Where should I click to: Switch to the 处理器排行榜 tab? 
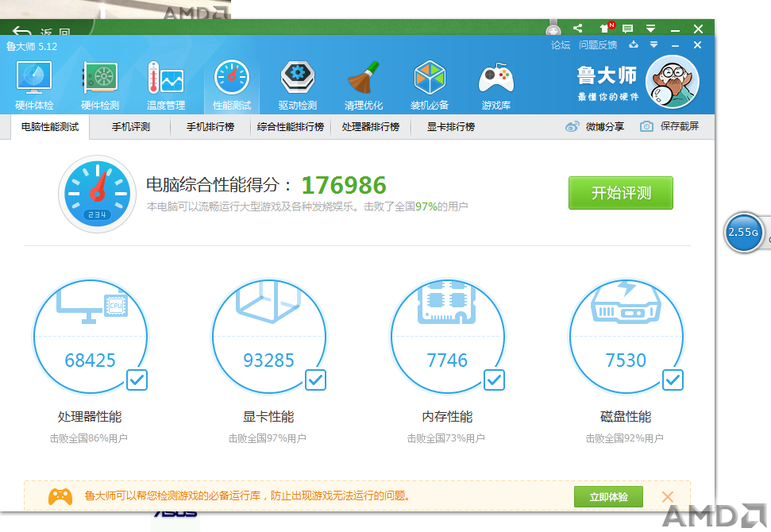tap(370, 127)
